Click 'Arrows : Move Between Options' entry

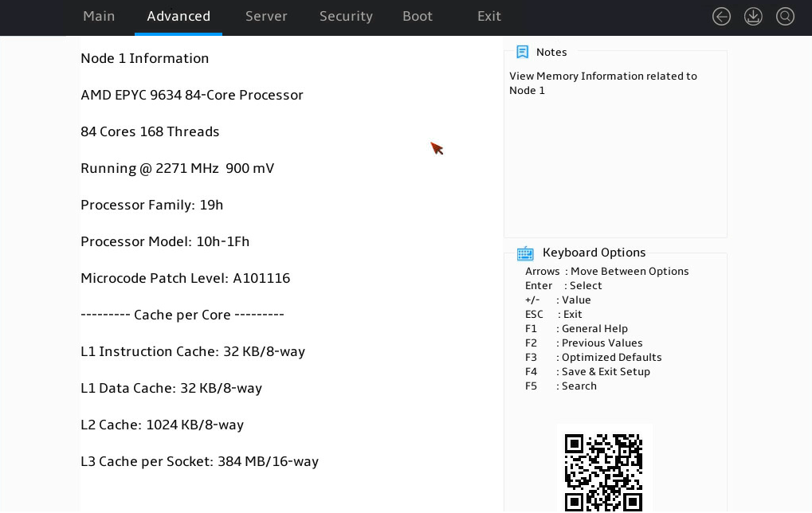(x=607, y=272)
